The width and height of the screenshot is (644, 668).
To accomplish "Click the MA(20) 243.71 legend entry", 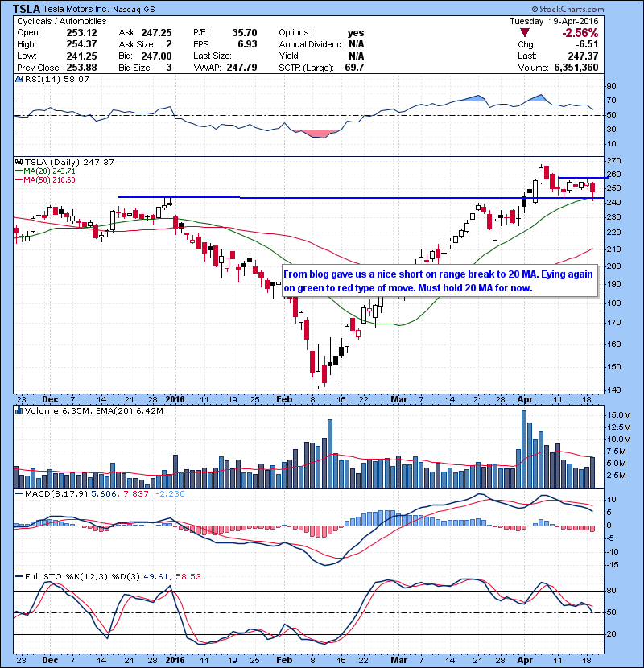I will pos(46,171).
